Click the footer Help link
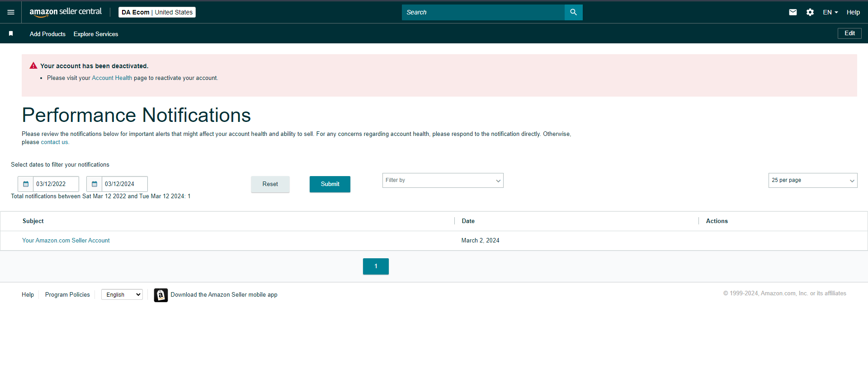 click(28, 295)
